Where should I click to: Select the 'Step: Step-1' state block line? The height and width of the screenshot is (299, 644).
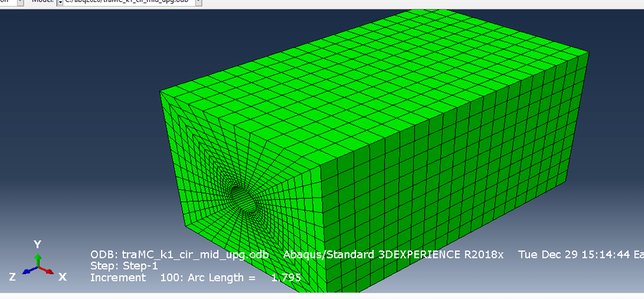(x=124, y=266)
